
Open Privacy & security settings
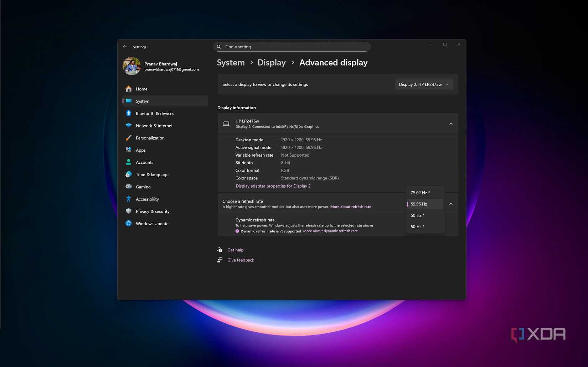(153, 211)
